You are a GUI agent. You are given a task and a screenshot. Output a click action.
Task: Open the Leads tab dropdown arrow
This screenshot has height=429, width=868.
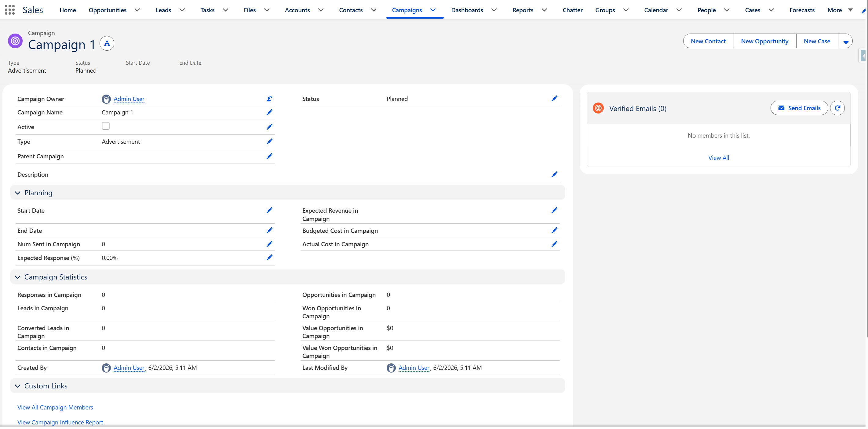pos(182,10)
